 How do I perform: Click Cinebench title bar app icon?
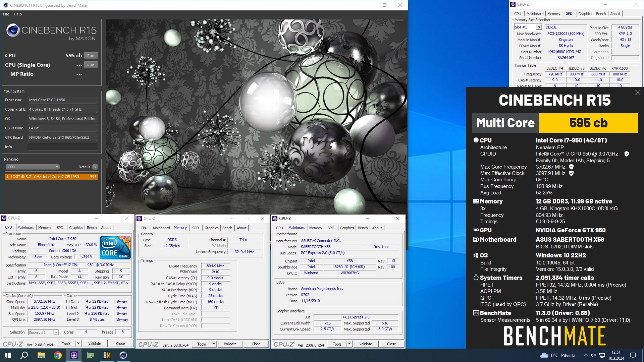pyautogui.click(x=6, y=5)
